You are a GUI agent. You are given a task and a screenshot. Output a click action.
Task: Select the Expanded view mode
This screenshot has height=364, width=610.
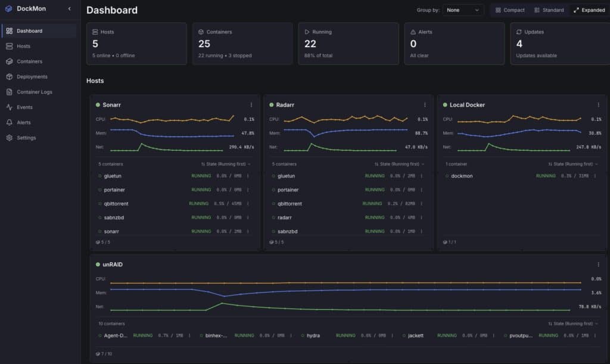(589, 10)
